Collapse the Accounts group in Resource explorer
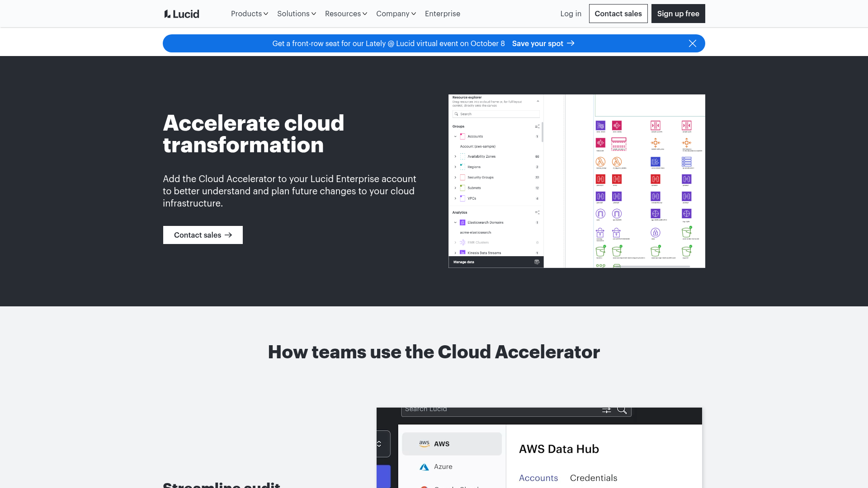Viewport: 868px width, 488px height. pyautogui.click(x=455, y=136)
